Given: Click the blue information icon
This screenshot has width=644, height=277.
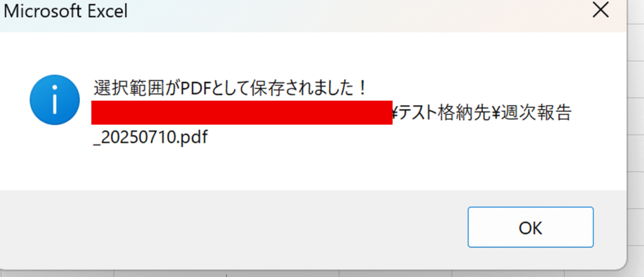Looking at the screenshot, I should (55, 100).
